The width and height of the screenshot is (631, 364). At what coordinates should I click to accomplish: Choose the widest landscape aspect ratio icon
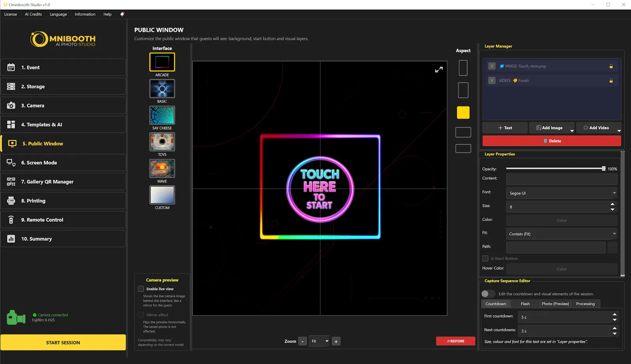pyautogui.click(x=463, y=149)
